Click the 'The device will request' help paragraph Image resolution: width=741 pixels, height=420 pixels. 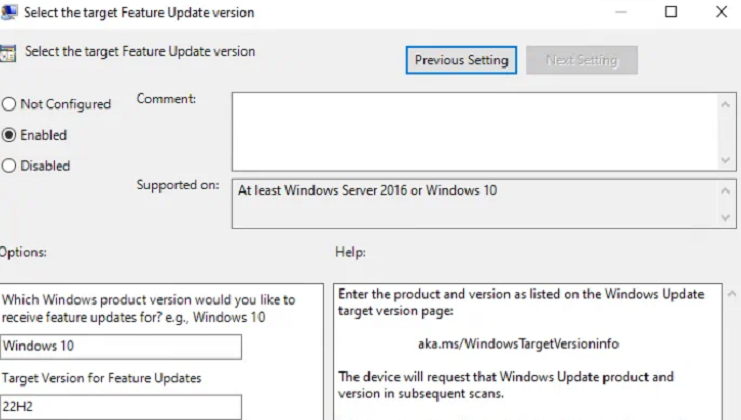tap(506, 385)
